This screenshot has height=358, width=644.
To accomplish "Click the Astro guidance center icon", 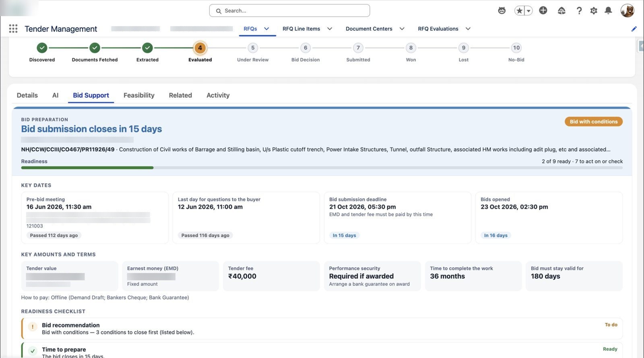I will click(x=502, y=11).
